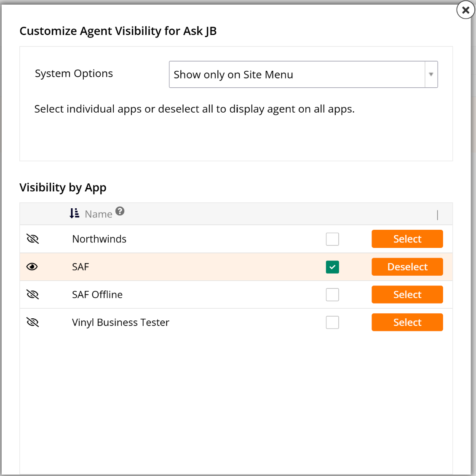Select the Northwinds app button

tap(407, 239)
